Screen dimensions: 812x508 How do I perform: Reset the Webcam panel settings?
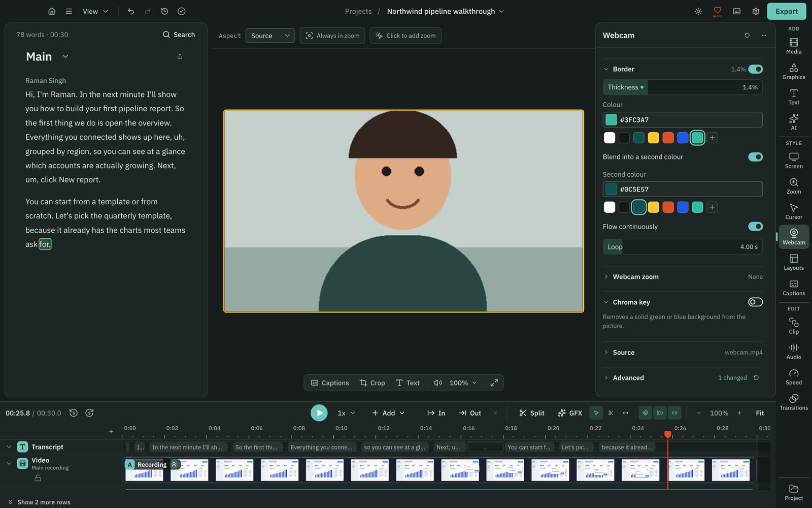[747, 36]
